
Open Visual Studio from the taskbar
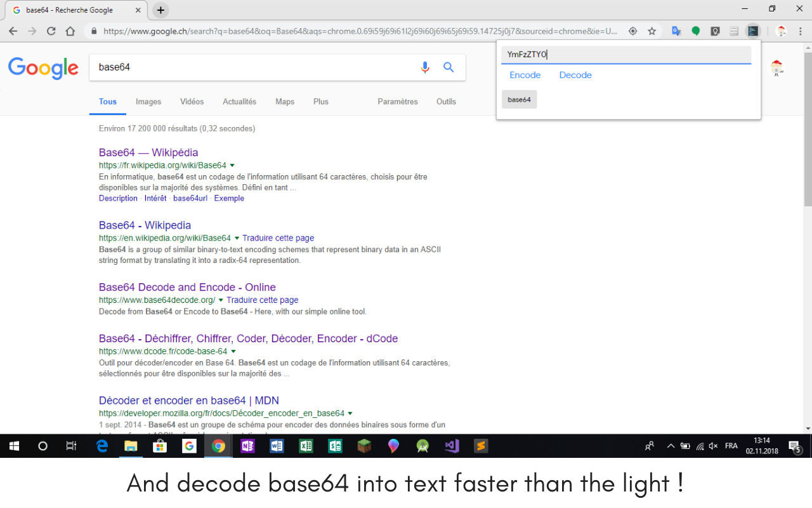click(x=452, y=446)
